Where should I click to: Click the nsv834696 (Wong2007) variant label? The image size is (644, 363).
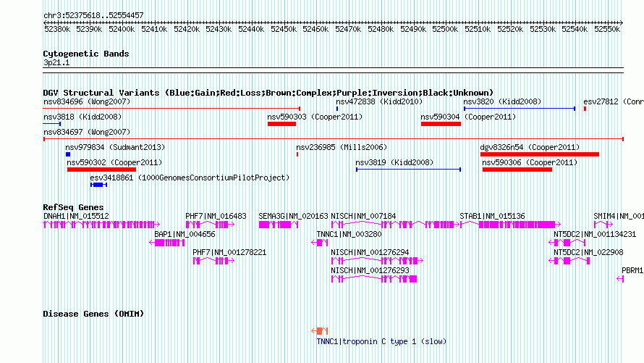click(87, 101)
